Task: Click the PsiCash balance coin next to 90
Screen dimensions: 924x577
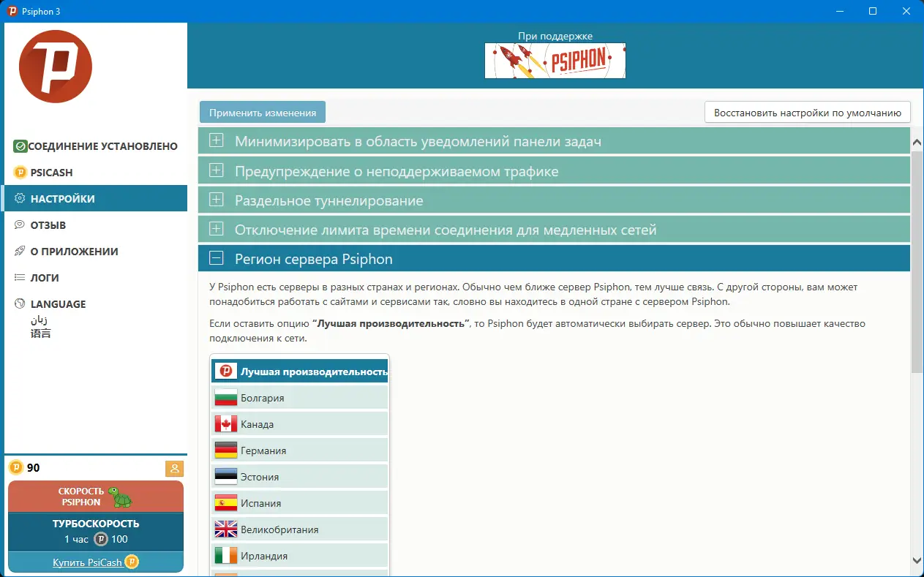Action: (16, 468)
